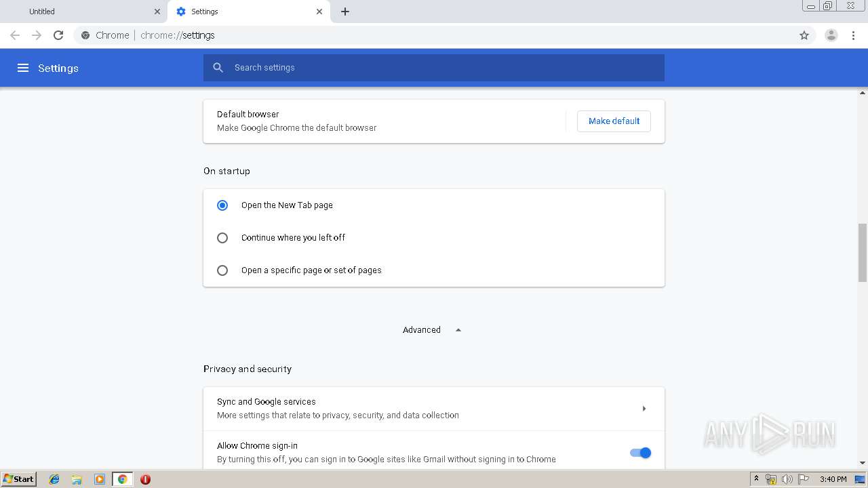The height and width of the screenshot is (488, 868).
Task: Click the page vertical scrollbar thumb
Action: (x=863, y=252)
